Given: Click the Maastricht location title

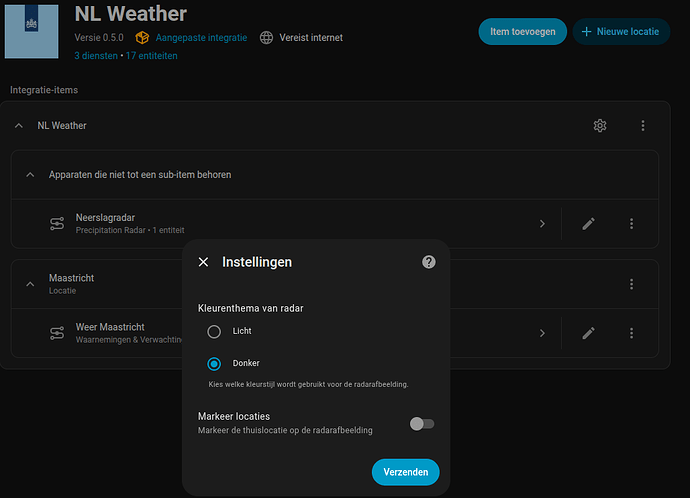Looking at the screenshot, I should [71, 278].
